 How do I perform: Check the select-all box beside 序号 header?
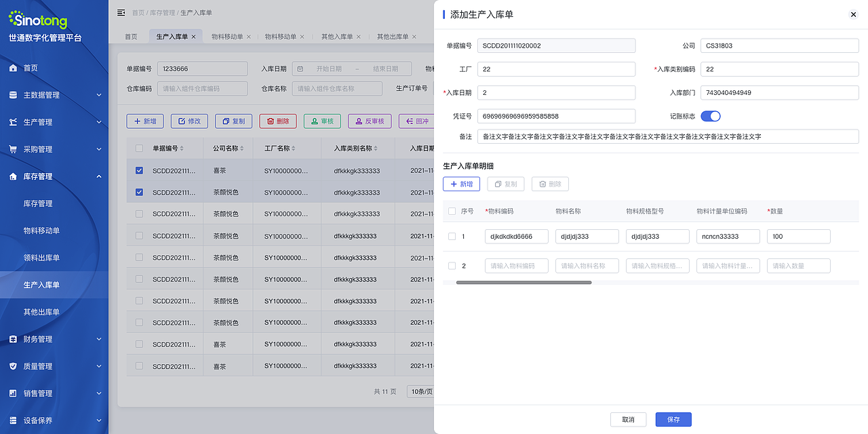click(452, 212)
